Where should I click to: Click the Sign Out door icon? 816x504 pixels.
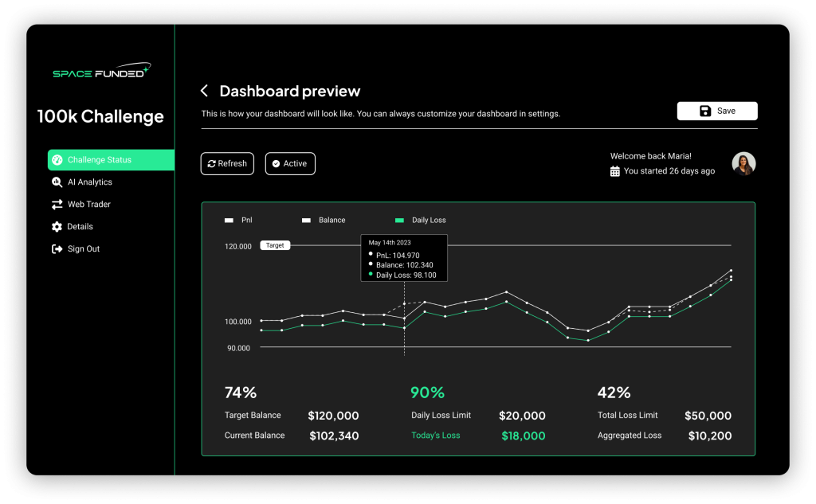tap(57, 249)
